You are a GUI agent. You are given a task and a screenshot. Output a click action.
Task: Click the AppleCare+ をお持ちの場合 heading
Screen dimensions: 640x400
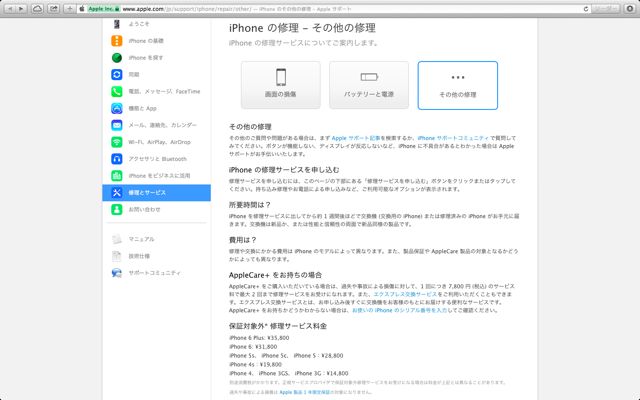[x=276, y=275]
